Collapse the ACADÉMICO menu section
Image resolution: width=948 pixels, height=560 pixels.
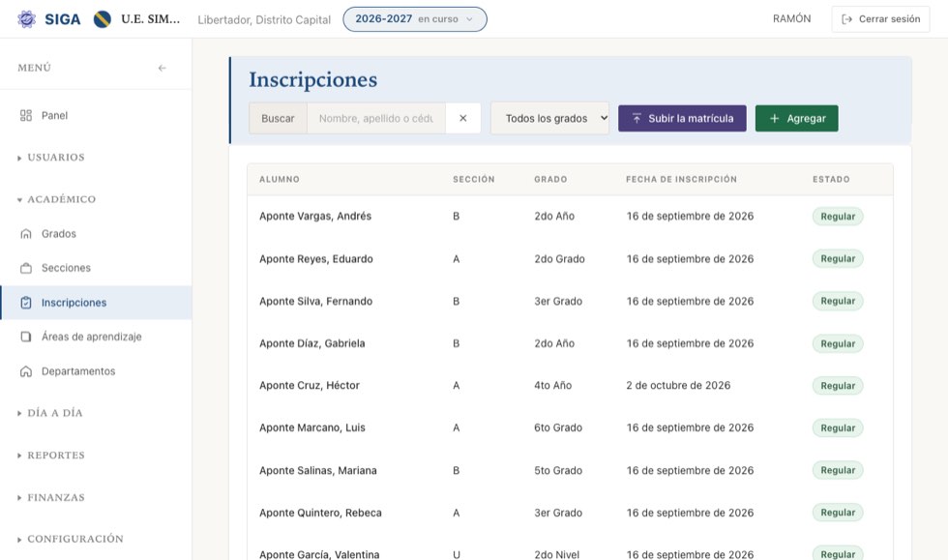pos(56,199)
